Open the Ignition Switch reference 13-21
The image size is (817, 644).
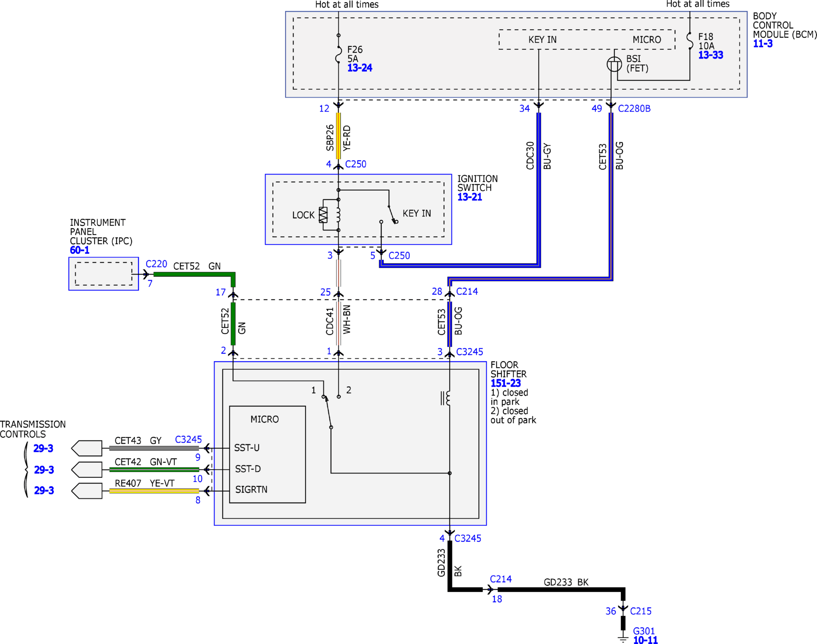click(x=470, y=197)
